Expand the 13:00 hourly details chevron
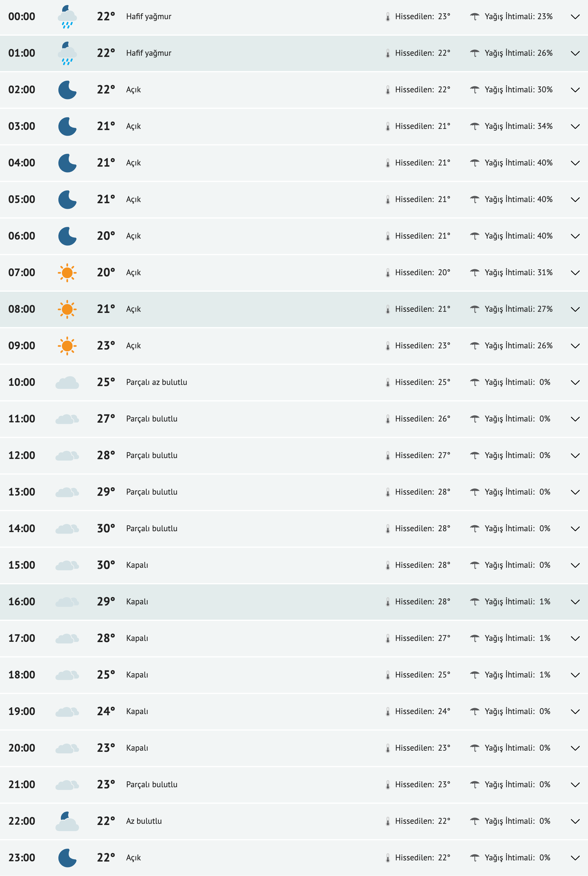 (575, 492)
